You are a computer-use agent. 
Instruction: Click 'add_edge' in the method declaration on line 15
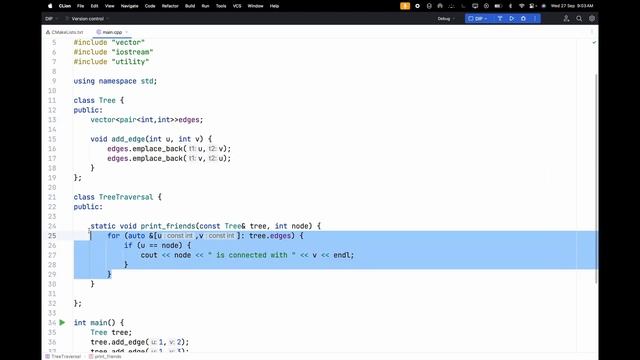128,139
